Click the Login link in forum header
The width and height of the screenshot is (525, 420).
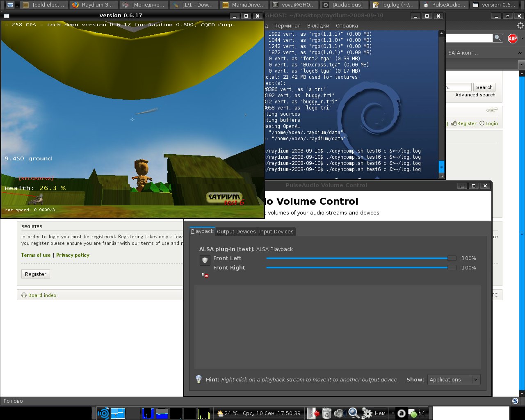489,123
